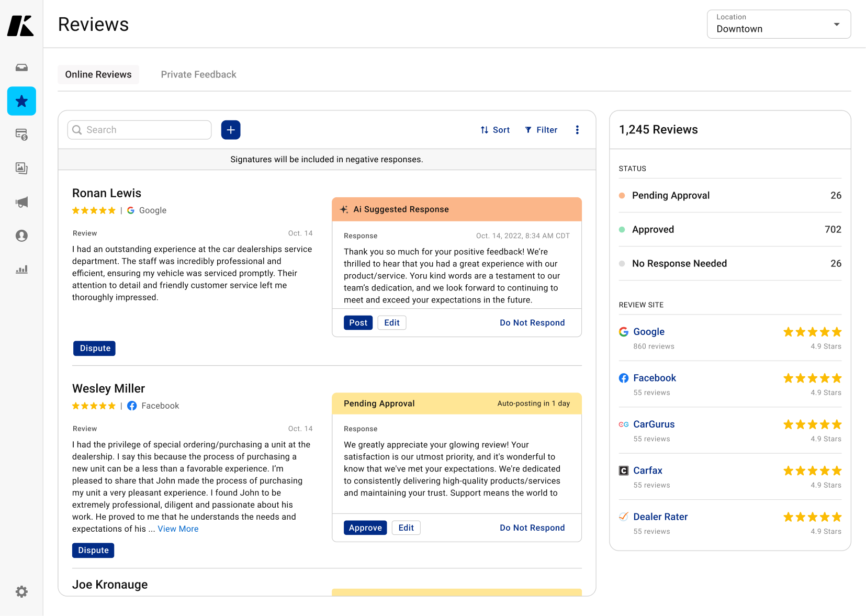Image resolution: width=866 pixels, height=616 pixels.
Task: Switch to the Private Feedback tab
Action: [x=198, y=74]
